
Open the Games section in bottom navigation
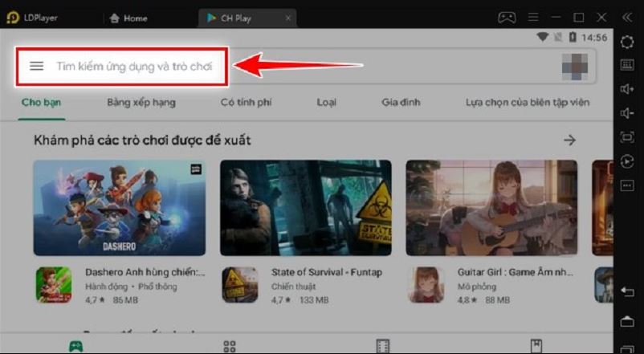point(75,346)
